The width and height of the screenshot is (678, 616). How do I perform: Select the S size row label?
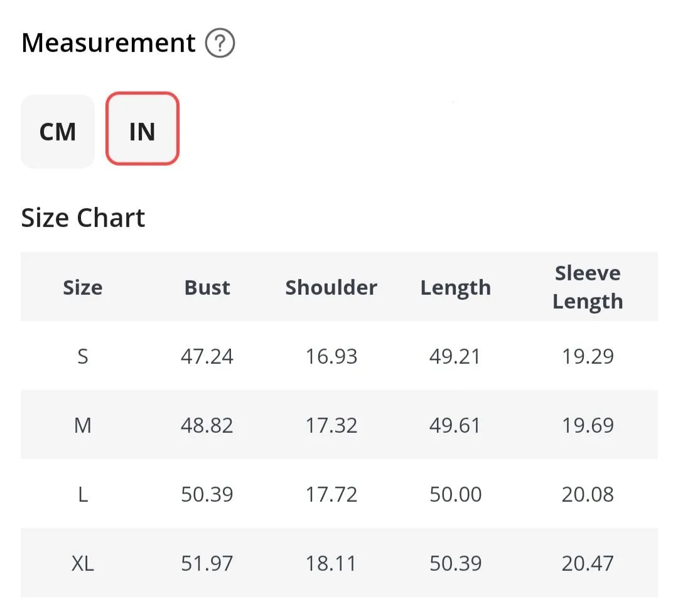pyautogui.click(x=83, y=357)
